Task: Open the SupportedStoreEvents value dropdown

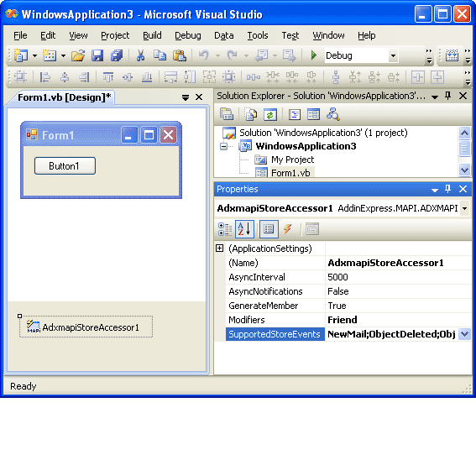Action: click(x=465, y=334)
